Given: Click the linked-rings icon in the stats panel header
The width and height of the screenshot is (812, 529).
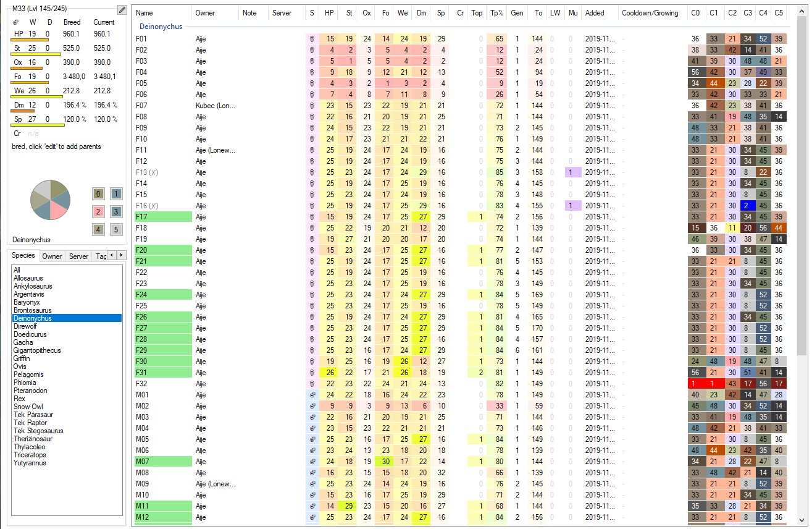Looking at the screenshot, I should [15, 22].
